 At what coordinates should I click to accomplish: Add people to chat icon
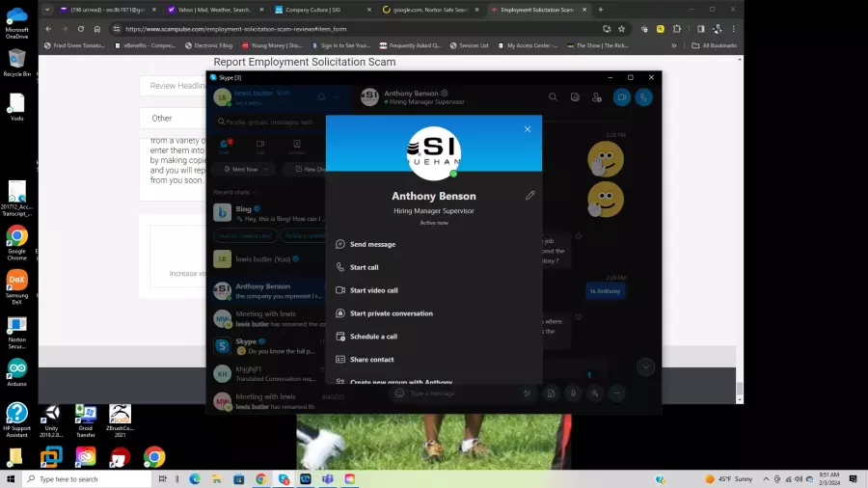[597, 97]
